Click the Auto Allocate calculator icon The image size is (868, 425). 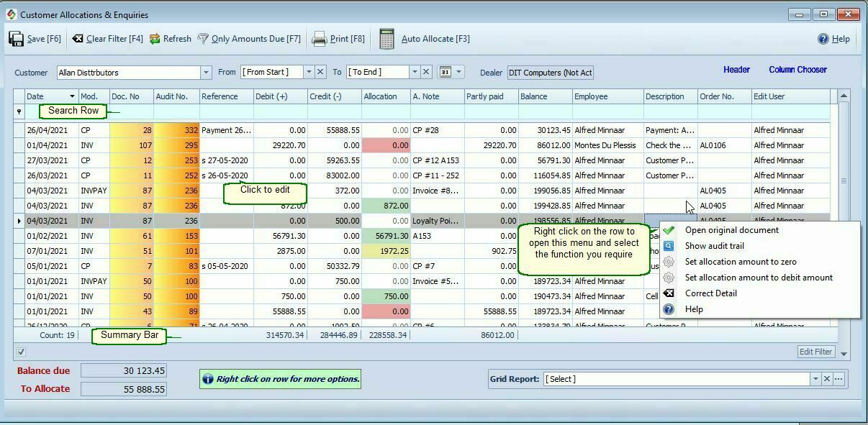[386, 39]
